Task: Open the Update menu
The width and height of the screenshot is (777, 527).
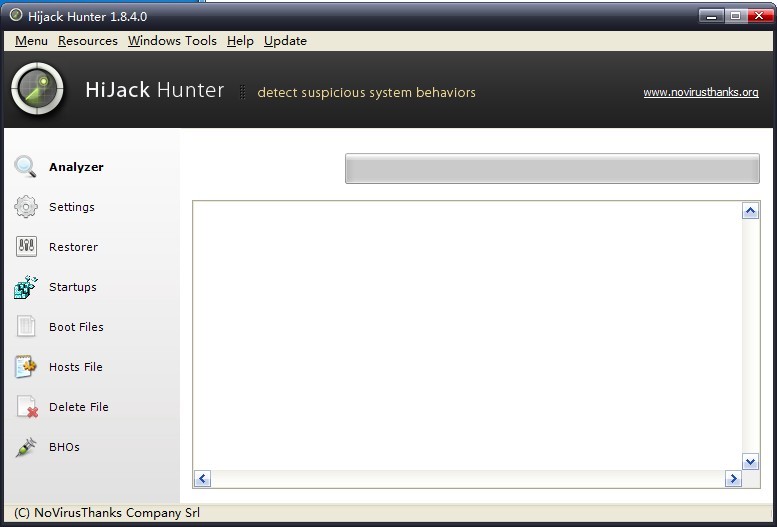Action: click(285, 41)
